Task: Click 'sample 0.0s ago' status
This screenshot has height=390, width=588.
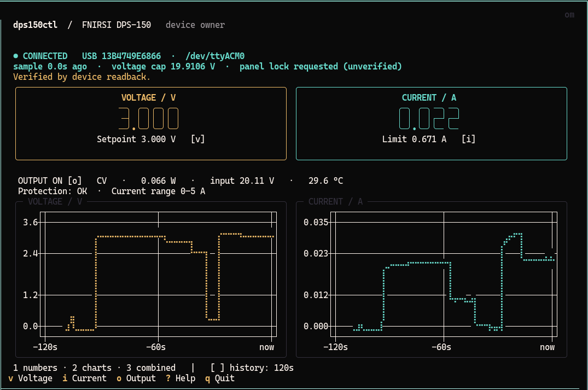Action: click(x=50, y=66)
